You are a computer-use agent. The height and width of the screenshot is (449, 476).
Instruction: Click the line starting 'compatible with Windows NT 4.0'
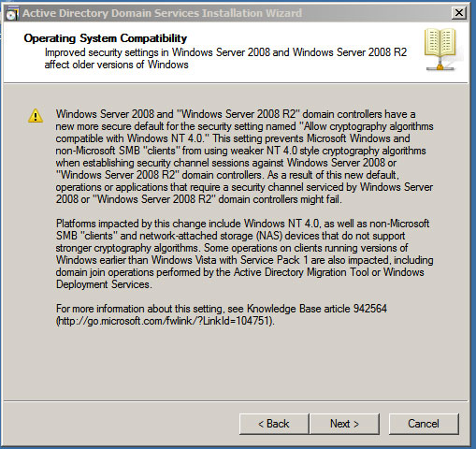click(233, 138)
